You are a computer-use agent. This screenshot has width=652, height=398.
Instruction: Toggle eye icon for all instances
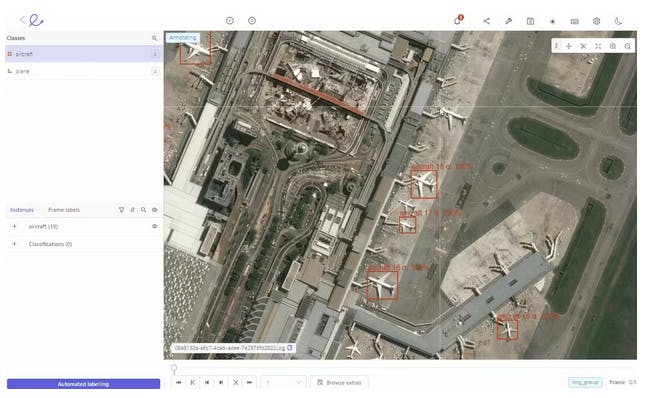(154, 210)
